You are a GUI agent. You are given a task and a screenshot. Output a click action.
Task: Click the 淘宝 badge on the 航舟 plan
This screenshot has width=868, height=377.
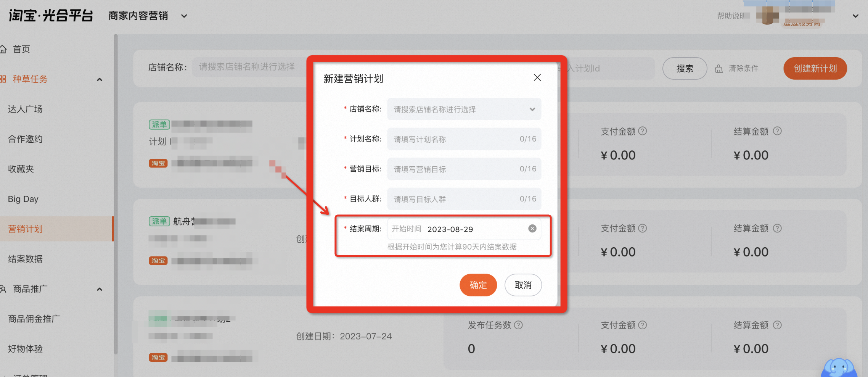point(158,261)
